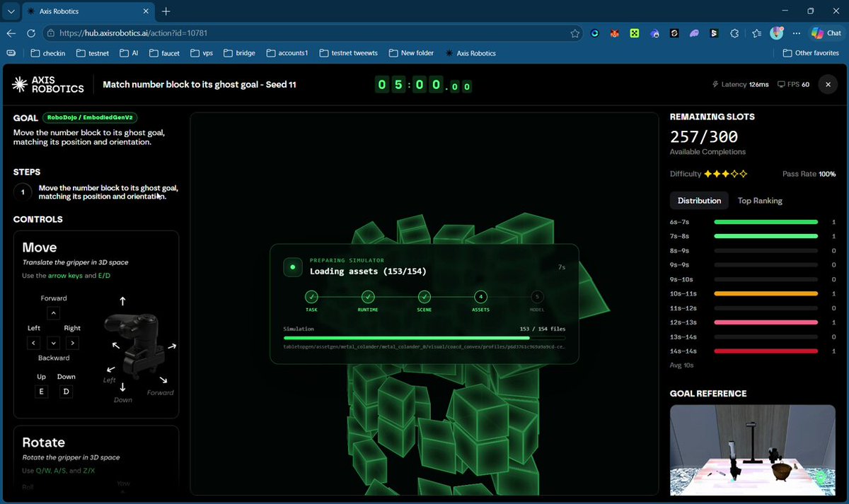
Task: Click the Backward down-arrow key button
Action: [54, 343]
